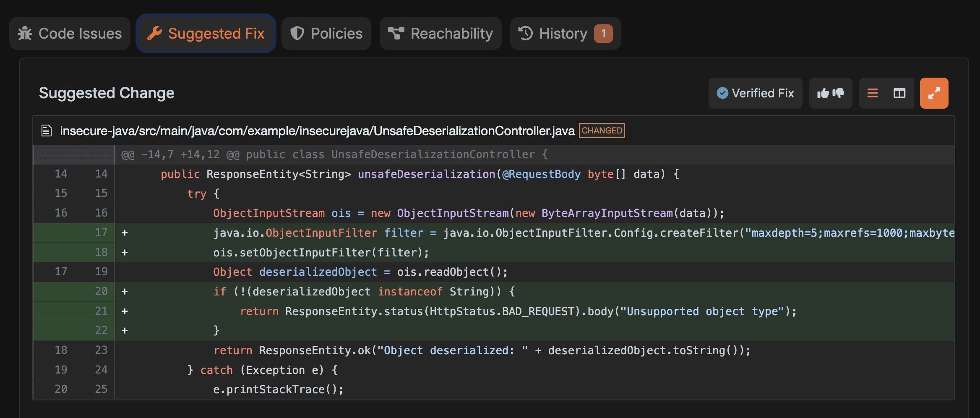This screenshot has height=418, width=980.
Task: Click the wrench icon on Suggested Fix
Action: (x=154, y=34)
